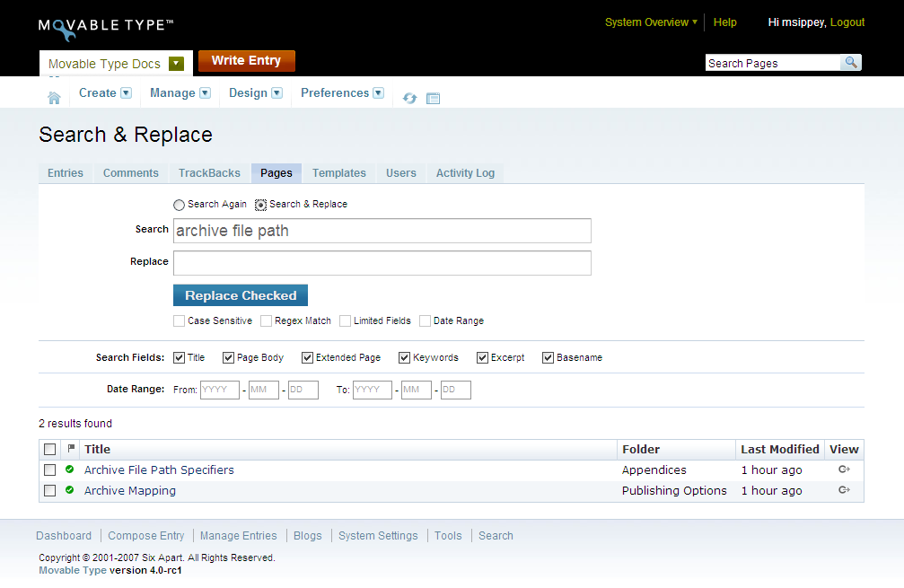
Task: Click the view site icon beside refresh
Action: click(433, 98)
